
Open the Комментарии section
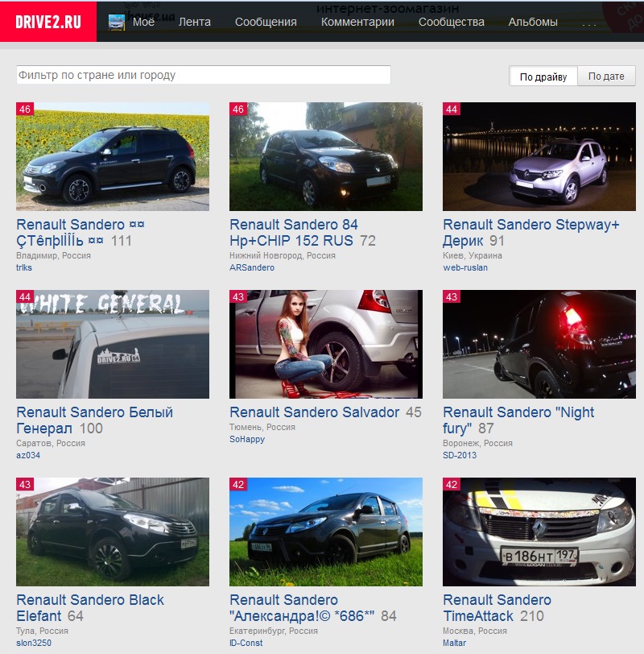point(357,22)
